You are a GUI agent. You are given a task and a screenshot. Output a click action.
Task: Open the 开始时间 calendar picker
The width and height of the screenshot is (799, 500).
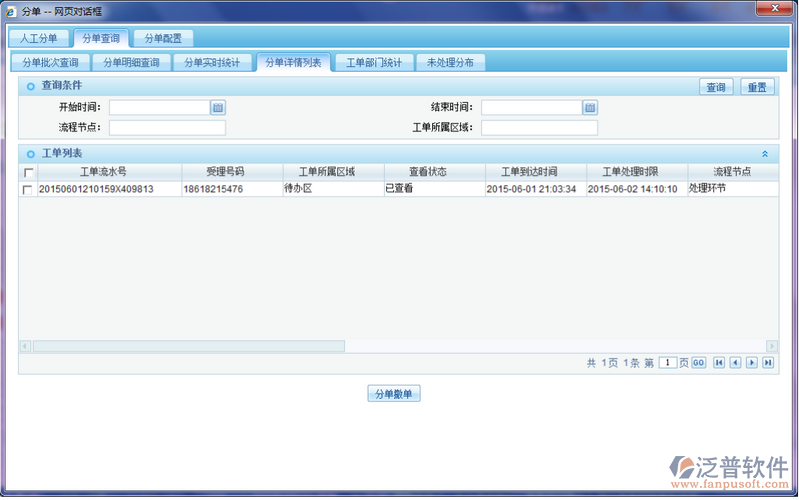tap(218, 107)
